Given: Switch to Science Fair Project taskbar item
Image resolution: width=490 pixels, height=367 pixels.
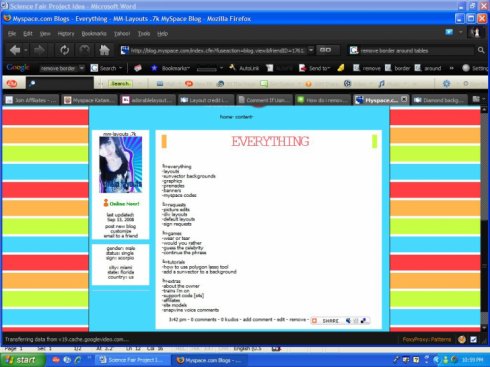Looking at the screenshot, I should [x=132, y=360].
